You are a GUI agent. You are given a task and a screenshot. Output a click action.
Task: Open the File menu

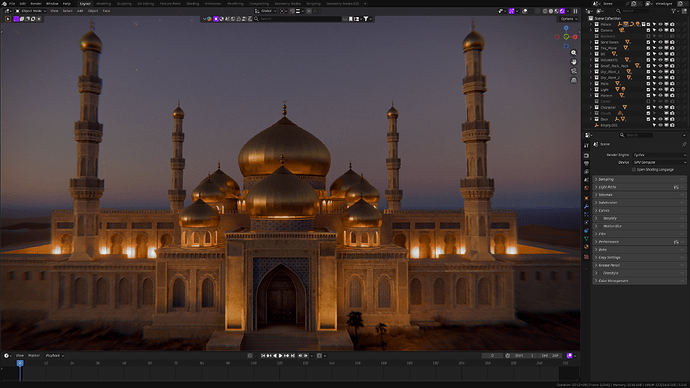12,4
